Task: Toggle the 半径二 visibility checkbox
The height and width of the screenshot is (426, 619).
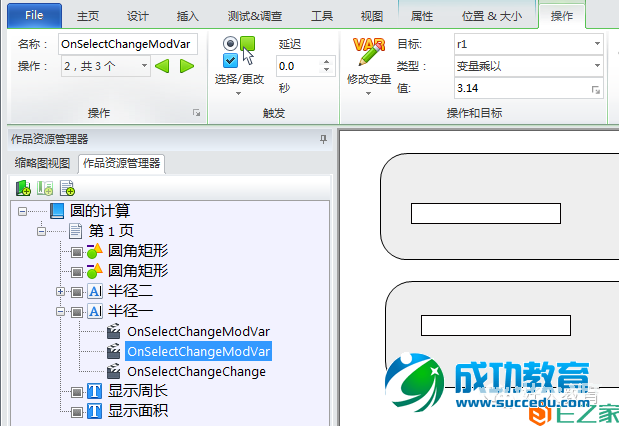Action: (x=77, y=292)
